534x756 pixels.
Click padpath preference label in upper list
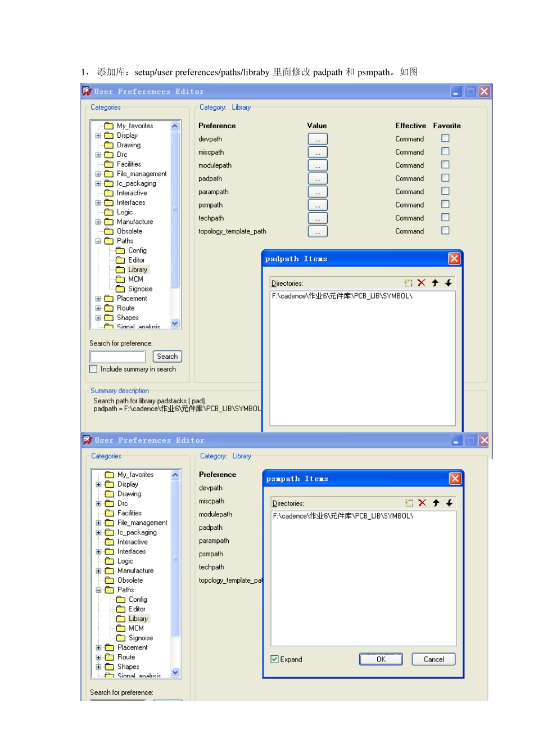point(210,178)
